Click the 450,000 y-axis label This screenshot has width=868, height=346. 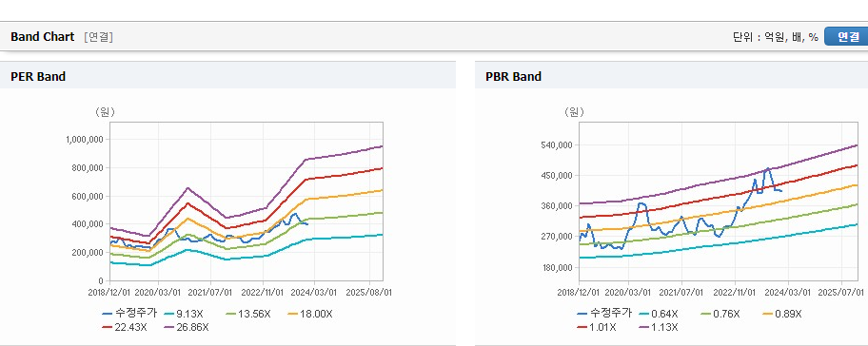click(557, 176)
